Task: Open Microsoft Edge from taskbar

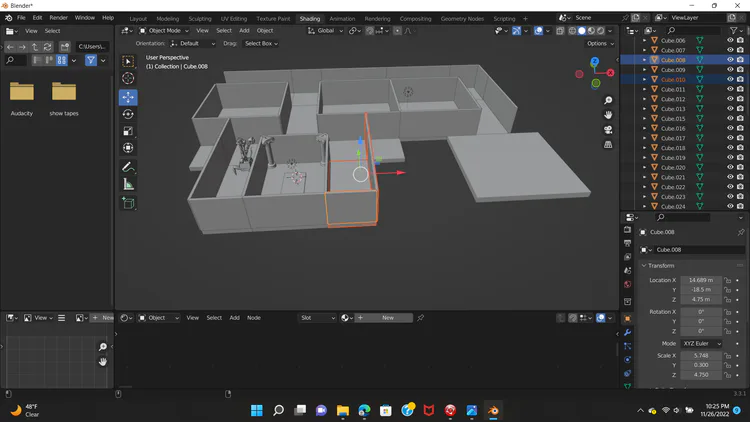Action: click(364, 410)
